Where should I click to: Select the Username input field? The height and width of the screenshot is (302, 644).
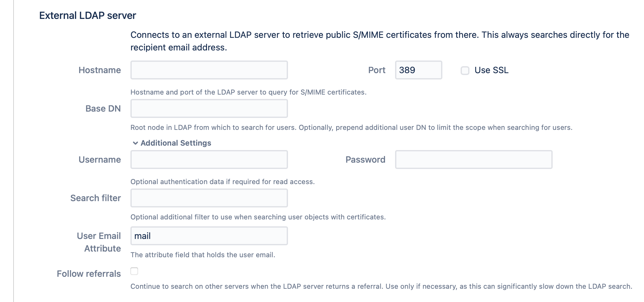[209, 160]
